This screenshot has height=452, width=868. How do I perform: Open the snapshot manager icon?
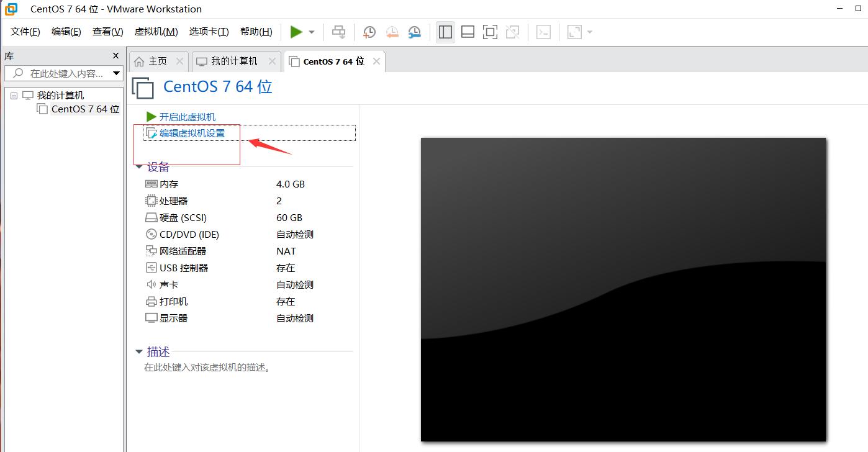pos(414,32)
